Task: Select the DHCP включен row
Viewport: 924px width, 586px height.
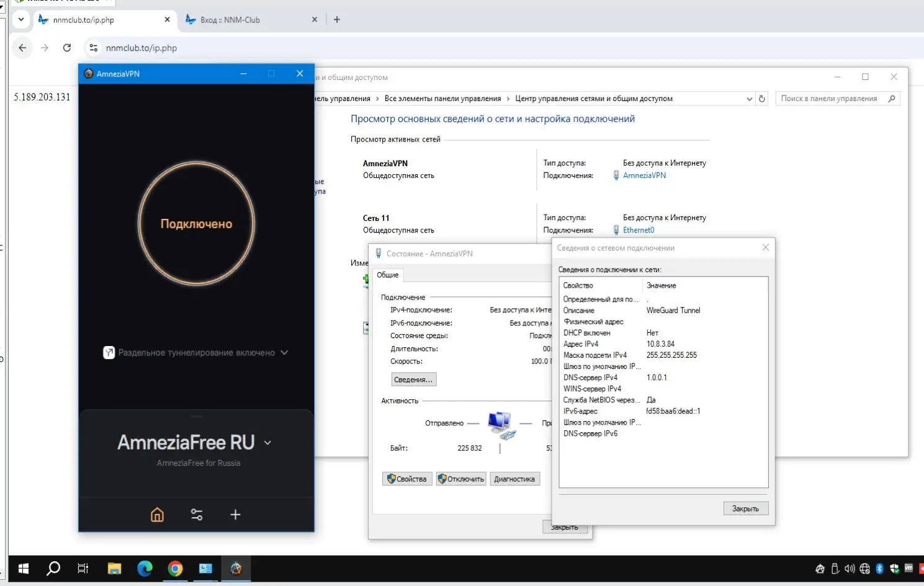Action: (663, 333)
